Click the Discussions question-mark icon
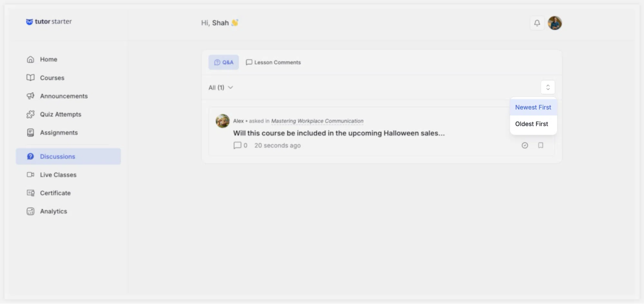Viewport: 644px width, 304px height. [30, 157]
